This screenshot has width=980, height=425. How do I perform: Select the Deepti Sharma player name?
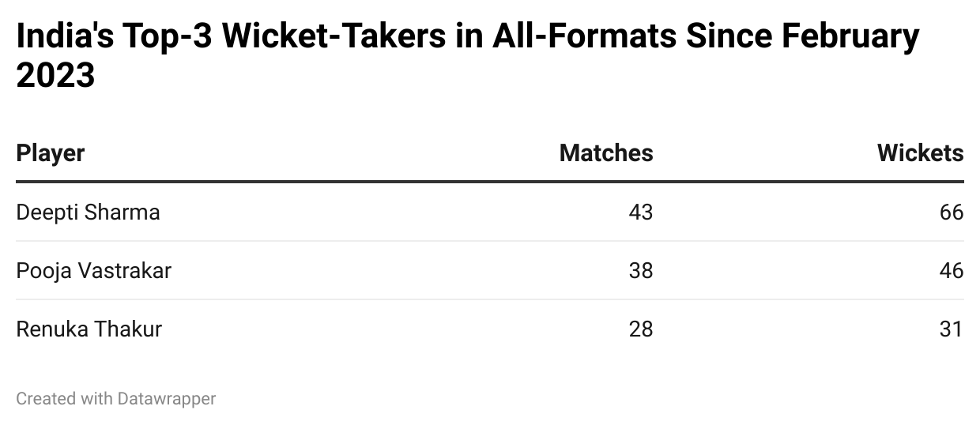tap(88, 212)
